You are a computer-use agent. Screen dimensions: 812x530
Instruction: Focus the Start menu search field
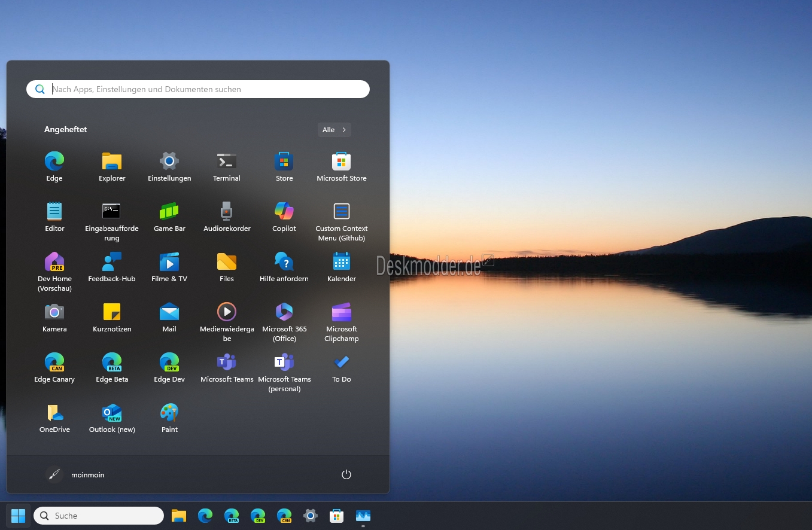tap(198, 89)
